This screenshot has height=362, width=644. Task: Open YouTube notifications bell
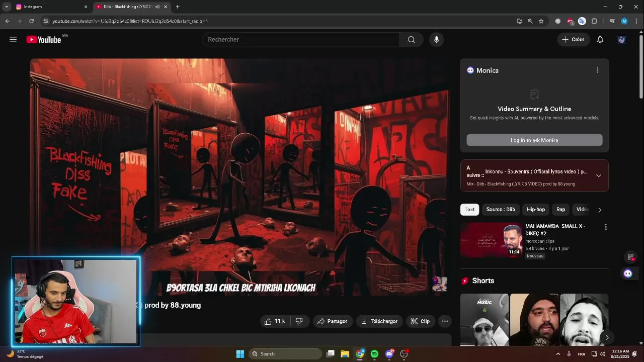pos(600,40)
